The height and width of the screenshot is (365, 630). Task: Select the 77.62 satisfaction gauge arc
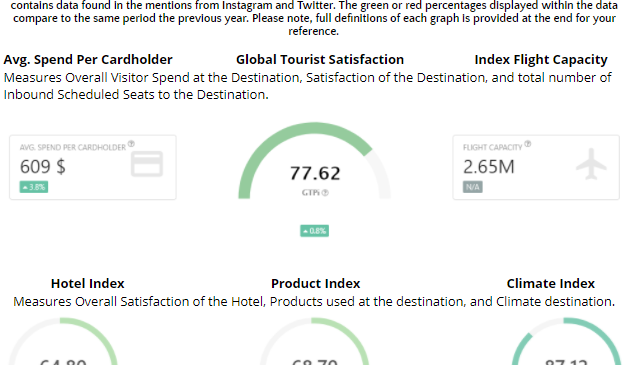[x=315, y=160]
